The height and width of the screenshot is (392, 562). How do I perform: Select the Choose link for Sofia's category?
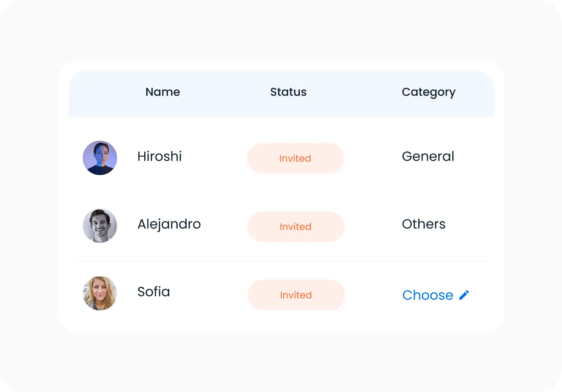point(427,295)
